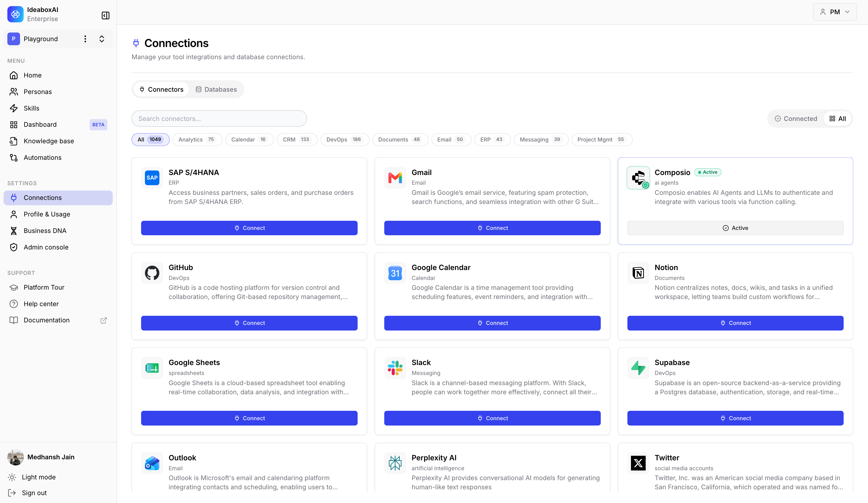Filter by Email category
Viewport: 868px width, 503px height.
coord(451,140)
